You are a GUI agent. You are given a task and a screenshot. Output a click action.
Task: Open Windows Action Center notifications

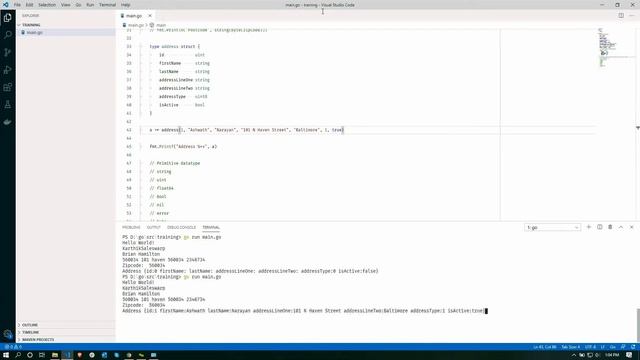[629, 355]
